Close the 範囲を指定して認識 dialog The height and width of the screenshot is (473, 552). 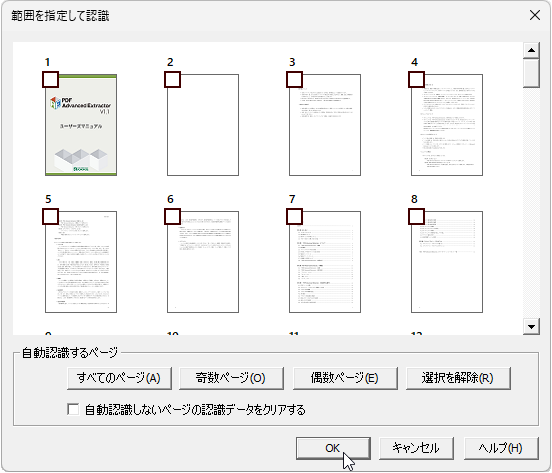[x=535, y=15]
